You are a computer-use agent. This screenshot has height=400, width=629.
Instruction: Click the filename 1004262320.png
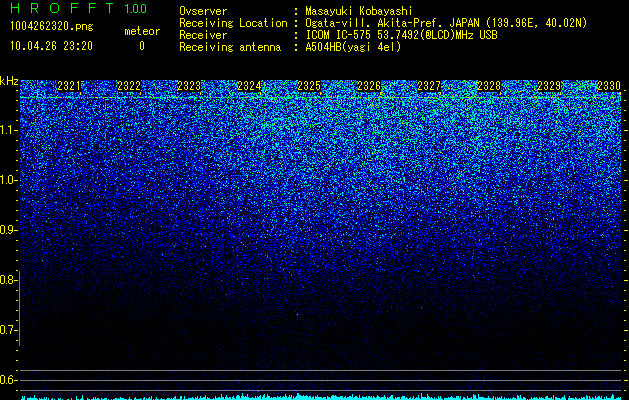coord(52,27)
